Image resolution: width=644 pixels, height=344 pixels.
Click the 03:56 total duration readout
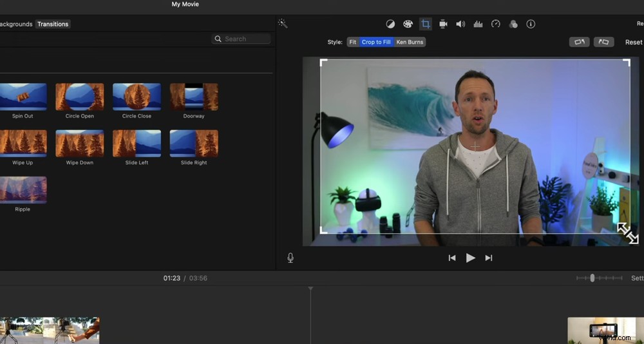coord(198,278)
